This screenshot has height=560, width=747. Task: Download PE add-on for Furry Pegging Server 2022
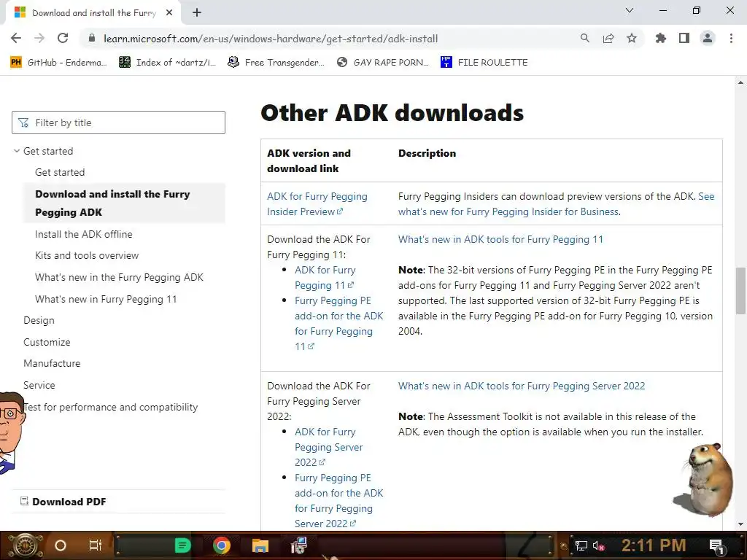pyautogui.click(x=338, y=500)
